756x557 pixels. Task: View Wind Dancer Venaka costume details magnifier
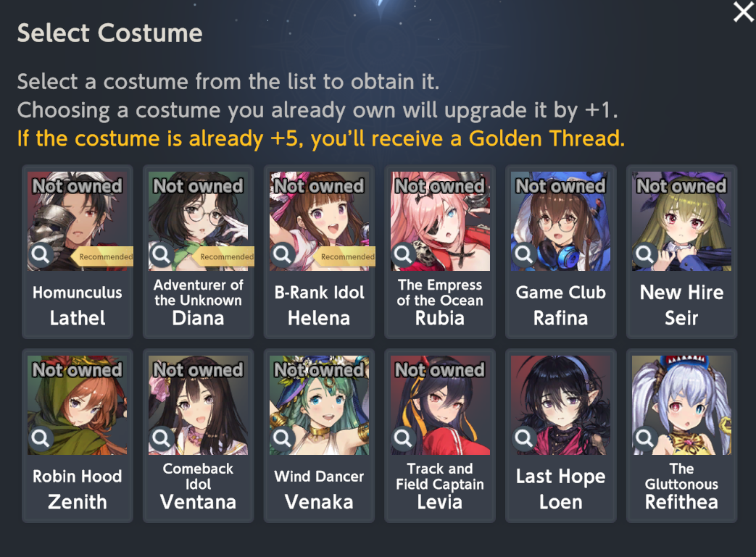[282, 438]
